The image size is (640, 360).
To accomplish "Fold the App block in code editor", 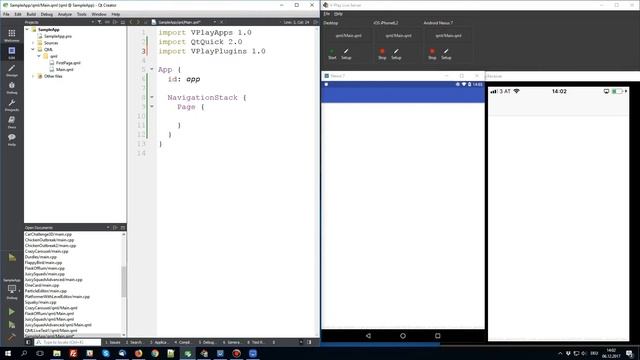I will [x=151, y=69].
